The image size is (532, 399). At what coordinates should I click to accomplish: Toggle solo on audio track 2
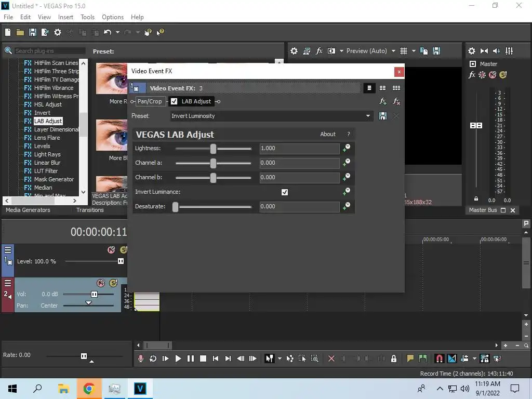pos(113,283)
